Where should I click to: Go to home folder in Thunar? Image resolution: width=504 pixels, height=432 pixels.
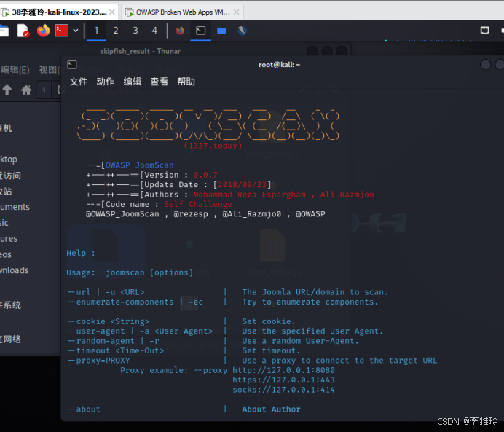pyautogui.click(x=26, y=90)
